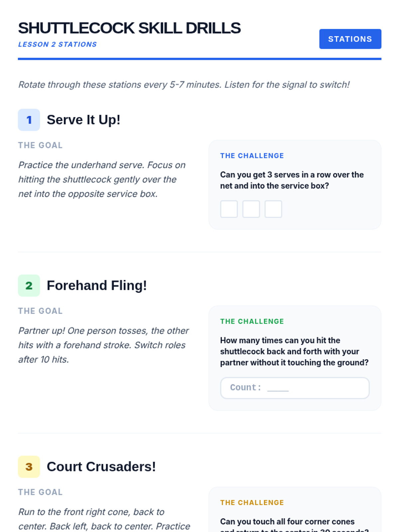399x532 pixels.
Task: Click the underhand serve goal description
Action: point(102,179)
